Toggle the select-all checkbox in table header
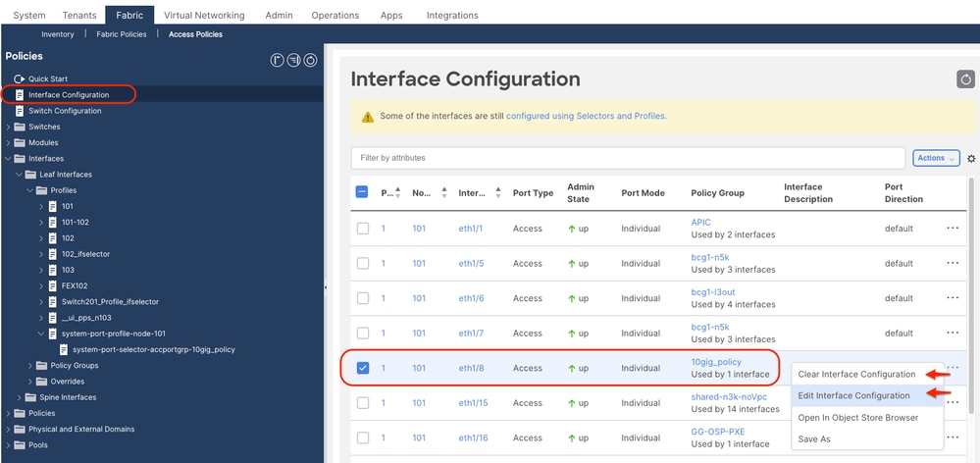 (x=362, y=192)
